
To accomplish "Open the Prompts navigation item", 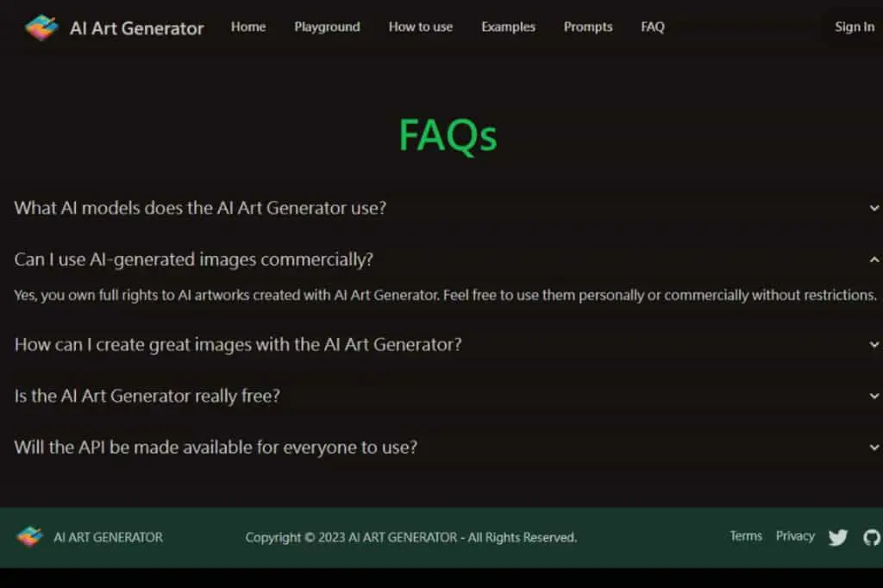I will (588, 27).
